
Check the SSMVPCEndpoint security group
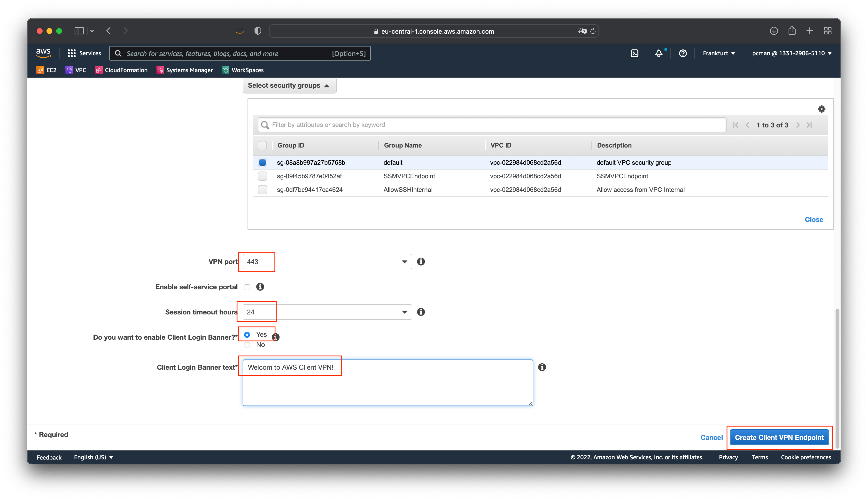[262, 176]
